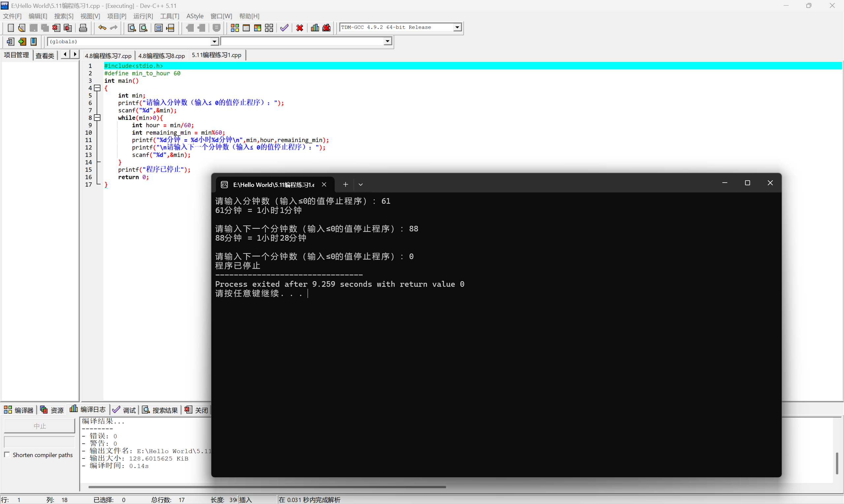
Task: Open the (globals) class browser dropdown
Action: tap(215, 41)
